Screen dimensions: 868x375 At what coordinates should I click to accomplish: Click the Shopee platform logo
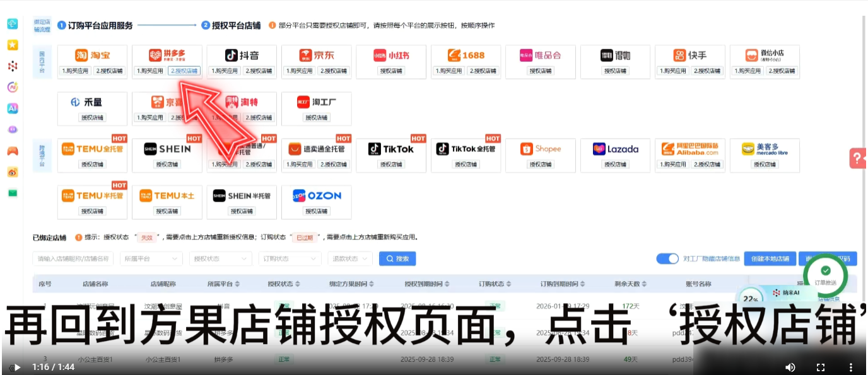(541, 149)
